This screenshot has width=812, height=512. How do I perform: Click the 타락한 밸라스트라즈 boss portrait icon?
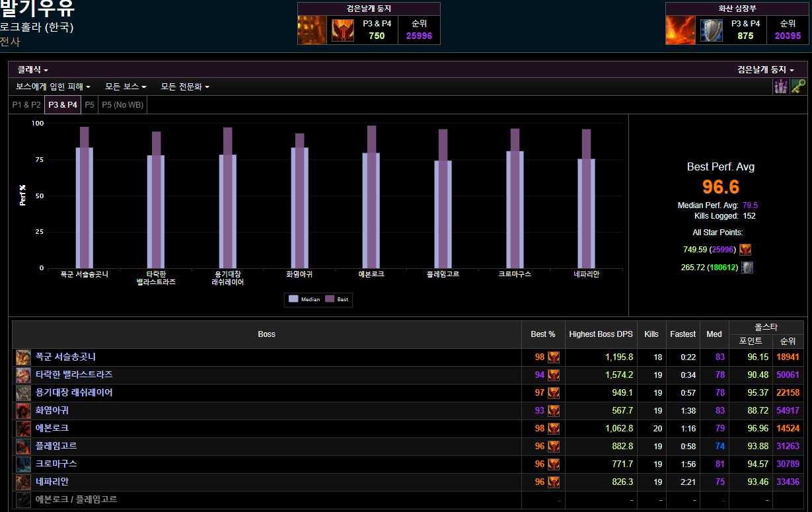[x=23, y=375]
